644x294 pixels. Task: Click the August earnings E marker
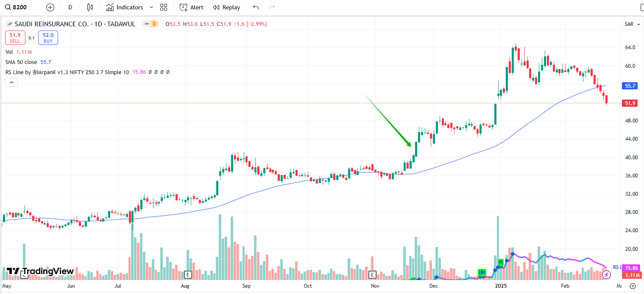click(x=188, y=274)
